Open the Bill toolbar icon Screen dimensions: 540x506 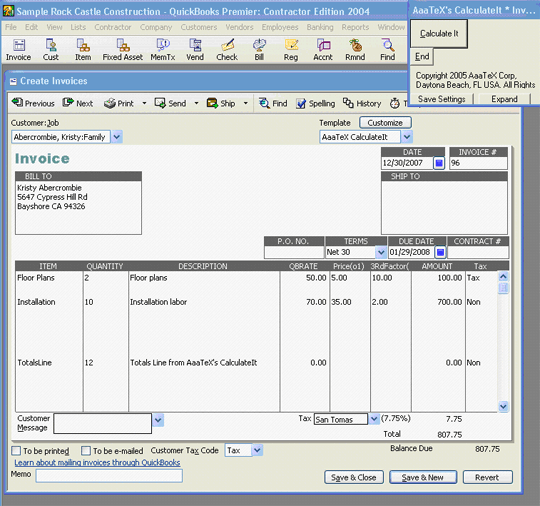tap(259, 50)
